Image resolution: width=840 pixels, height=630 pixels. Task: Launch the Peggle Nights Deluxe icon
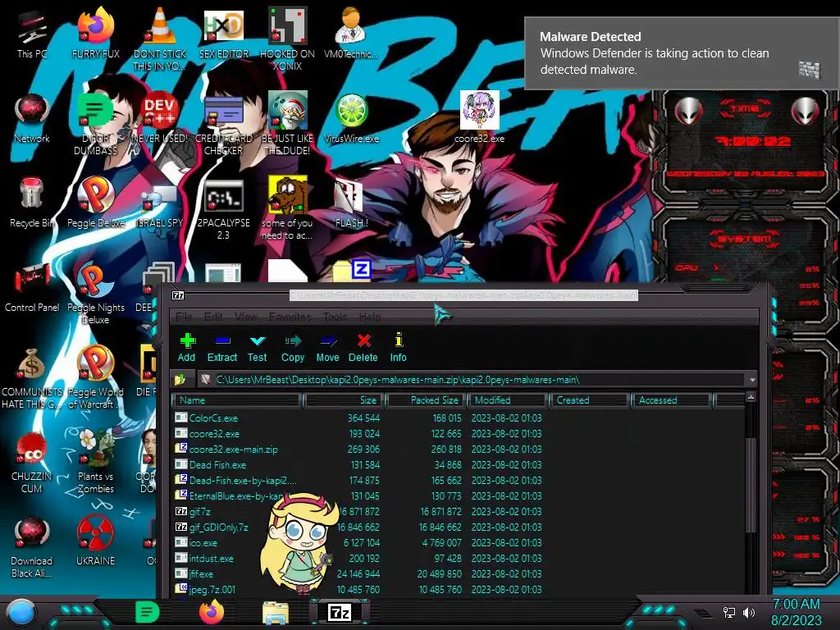(x=95, y=294)
